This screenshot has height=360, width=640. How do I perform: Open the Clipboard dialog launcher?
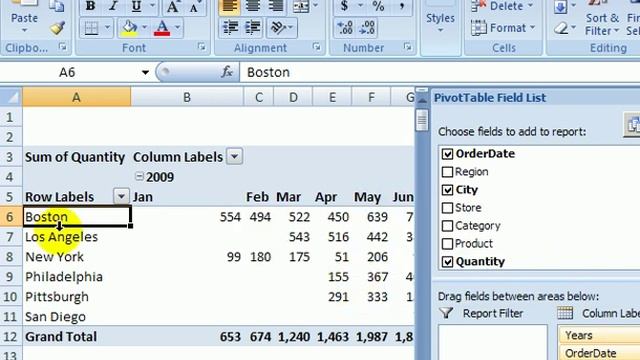[62, 48]
